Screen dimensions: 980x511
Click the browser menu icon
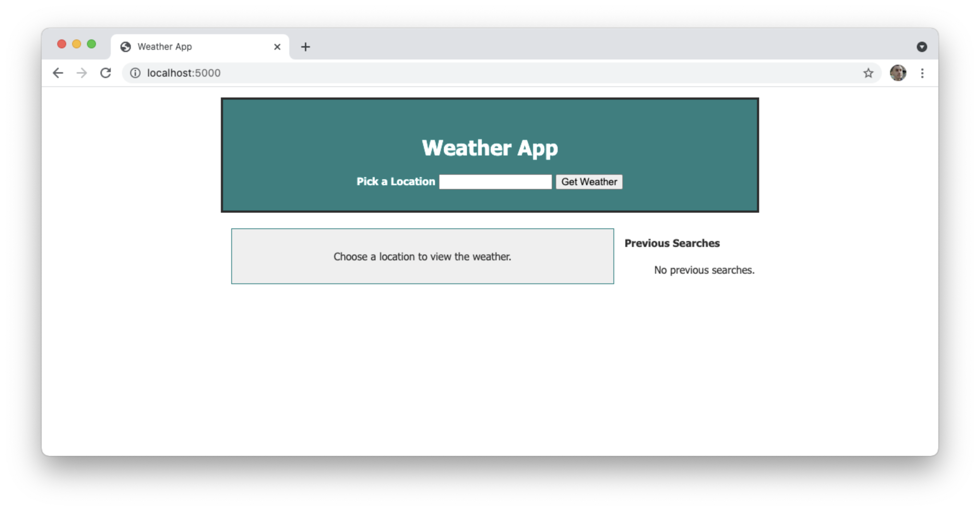922,73
